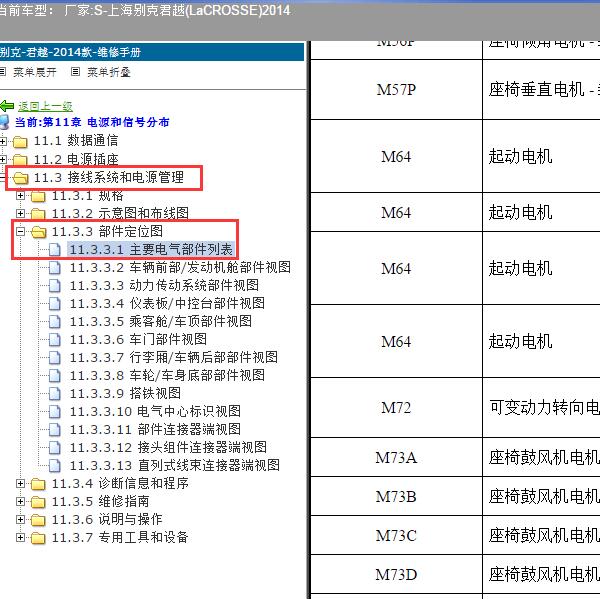600x599 pixels.
Task: Open 11.3.3.13 直列式线束连接器端视图
Action: pos(174,465)
